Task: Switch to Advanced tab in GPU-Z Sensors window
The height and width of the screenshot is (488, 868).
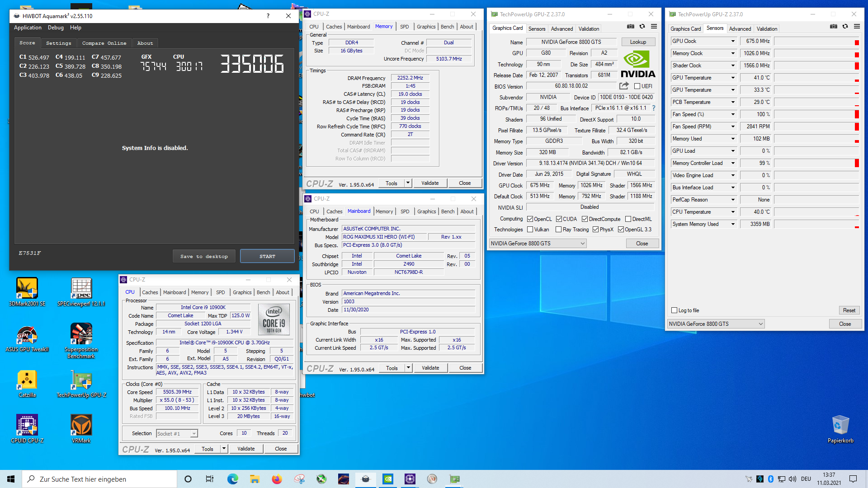Action: tap(740, 29)
